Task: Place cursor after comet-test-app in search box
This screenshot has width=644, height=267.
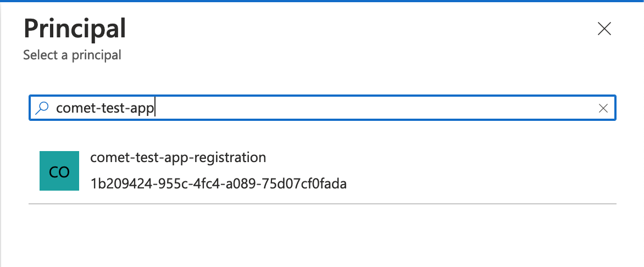Action: click(x=155, y=108)
